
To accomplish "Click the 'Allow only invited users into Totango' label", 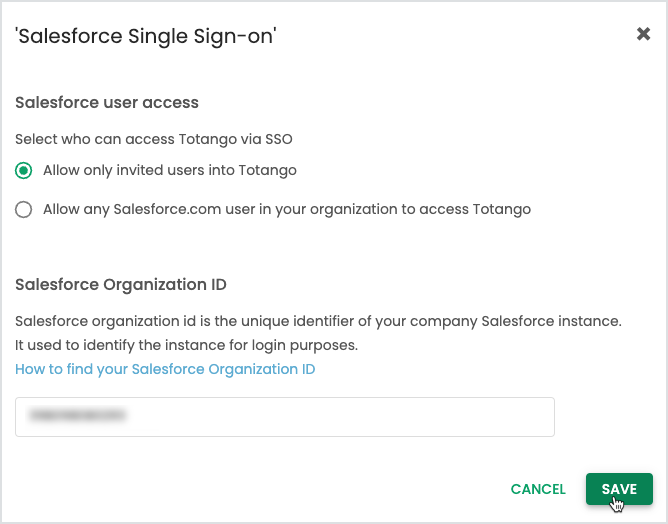I will pos(170,171).
